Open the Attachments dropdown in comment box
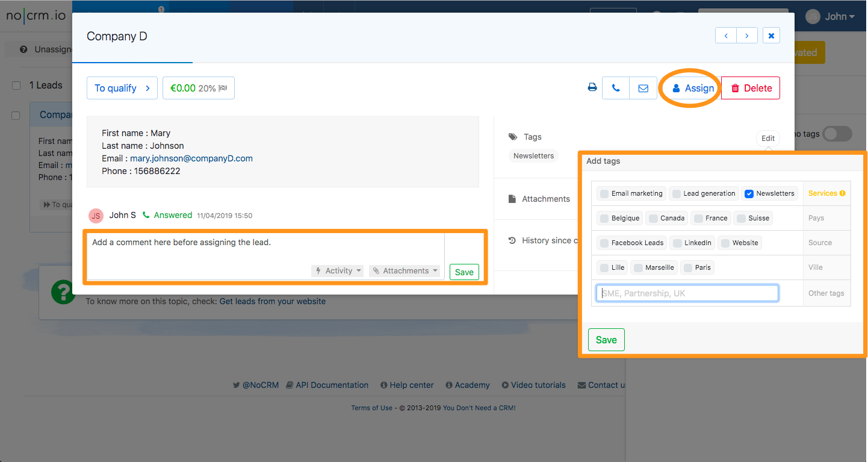 (405, 271)
